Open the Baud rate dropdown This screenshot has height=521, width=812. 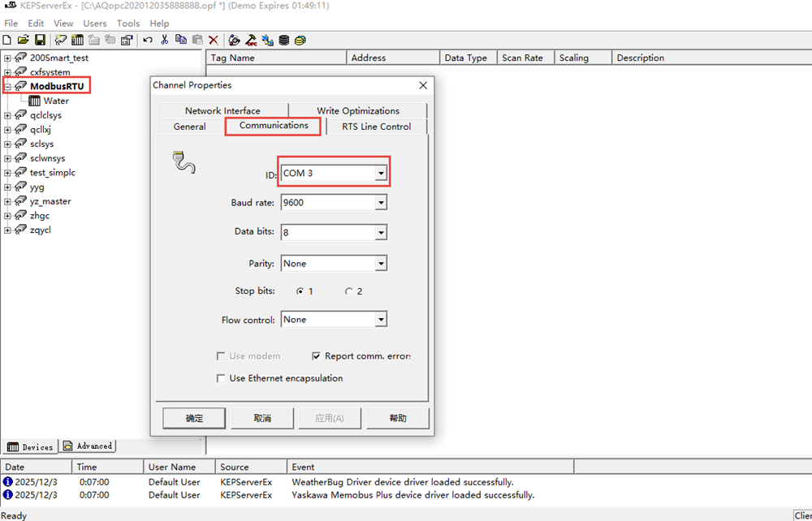pyautogui.click(x=380, y=203)
